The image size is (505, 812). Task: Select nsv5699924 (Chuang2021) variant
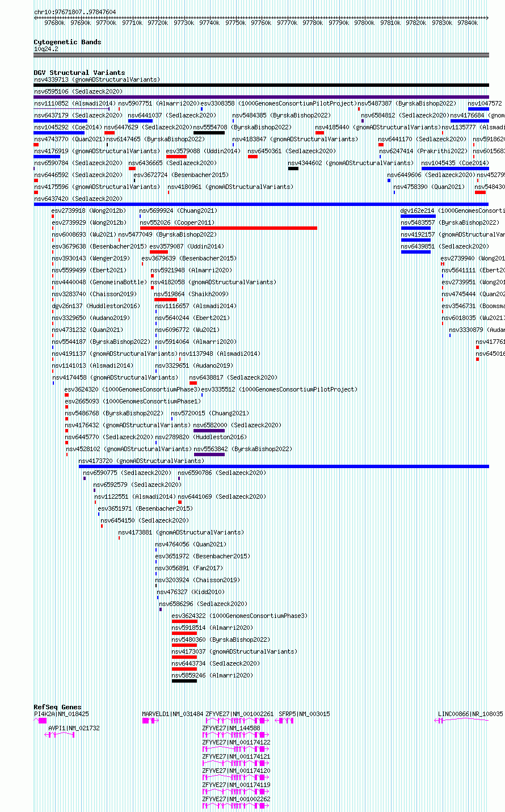[178, 211]
